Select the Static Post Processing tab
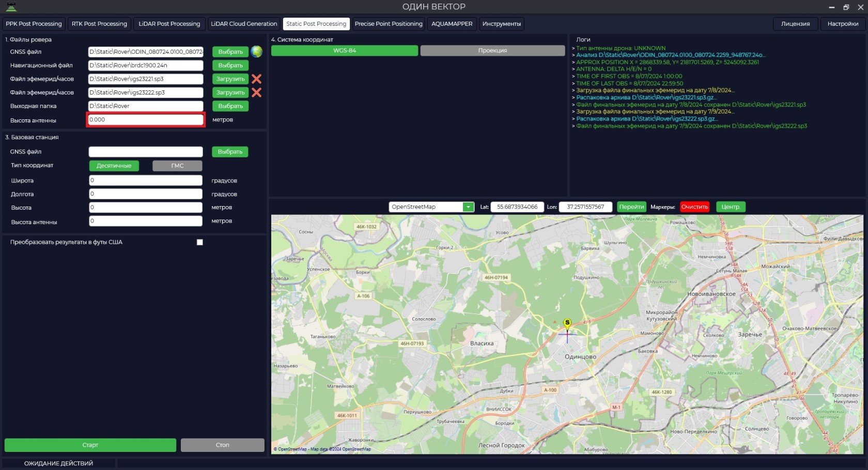This screenshot has height=470, width=868. coord(316,24)
